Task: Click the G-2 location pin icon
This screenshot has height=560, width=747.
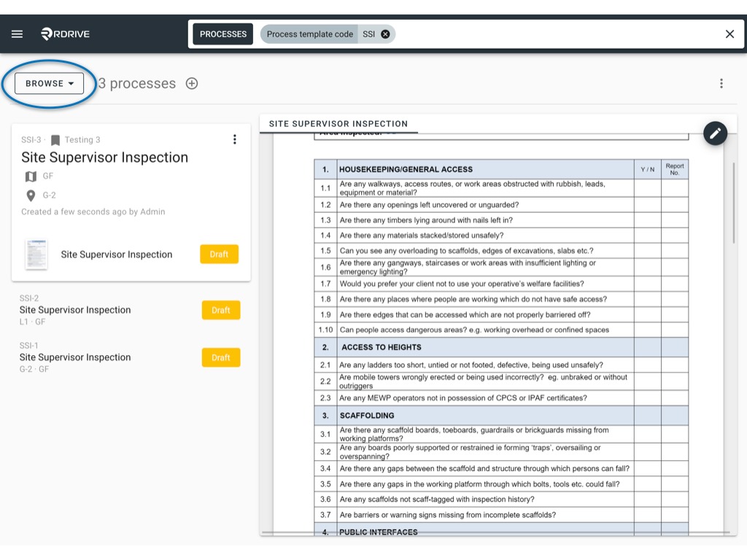Action: 31,195
